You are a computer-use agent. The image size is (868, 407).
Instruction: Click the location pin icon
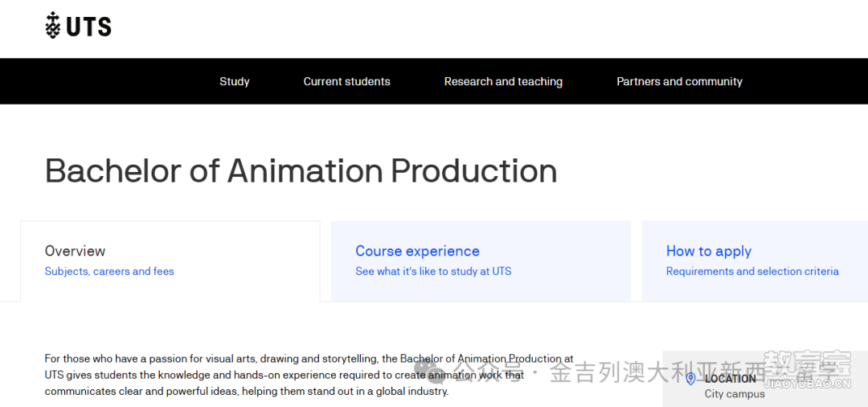(690, 379)
